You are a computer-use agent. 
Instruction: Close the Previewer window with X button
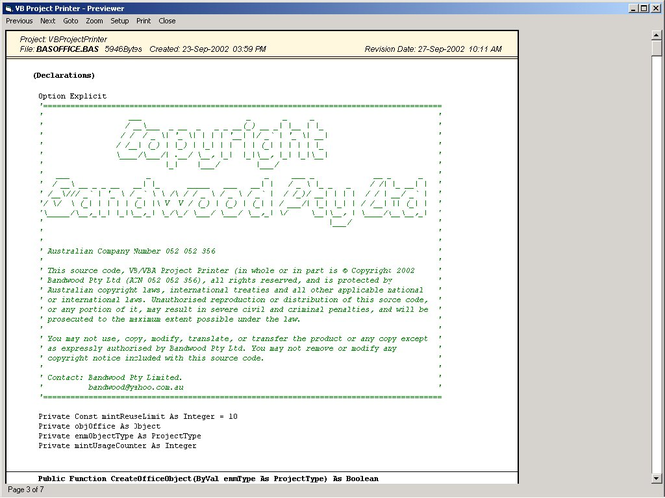tap(655, 8)
